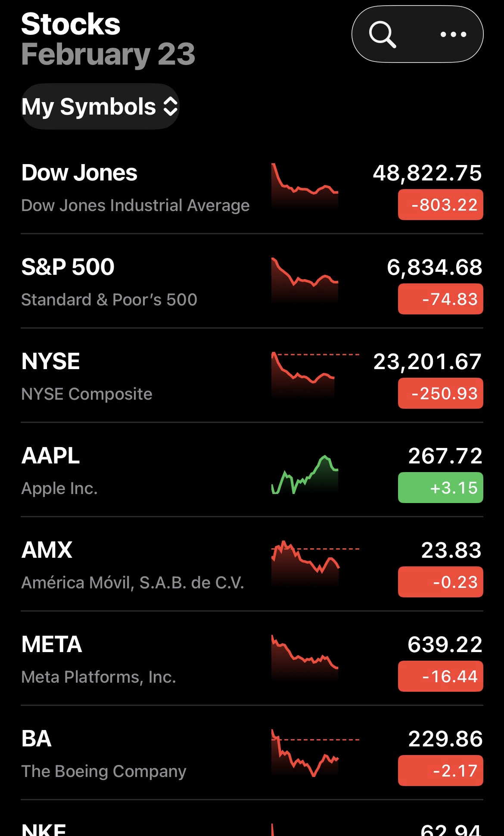This screenshot has width=504, height=836.
Task: Toggle the META -16.44 change badge
Action: [440, 676]
